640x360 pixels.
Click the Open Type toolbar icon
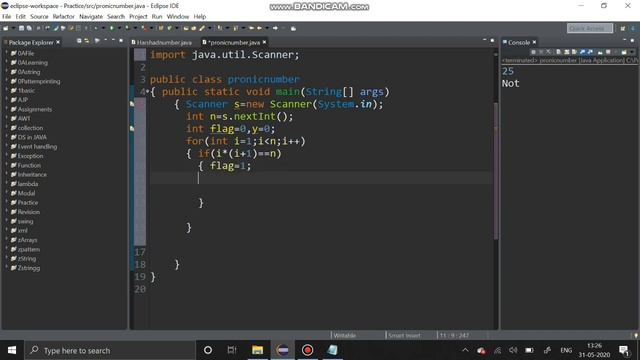pos(186,28)
